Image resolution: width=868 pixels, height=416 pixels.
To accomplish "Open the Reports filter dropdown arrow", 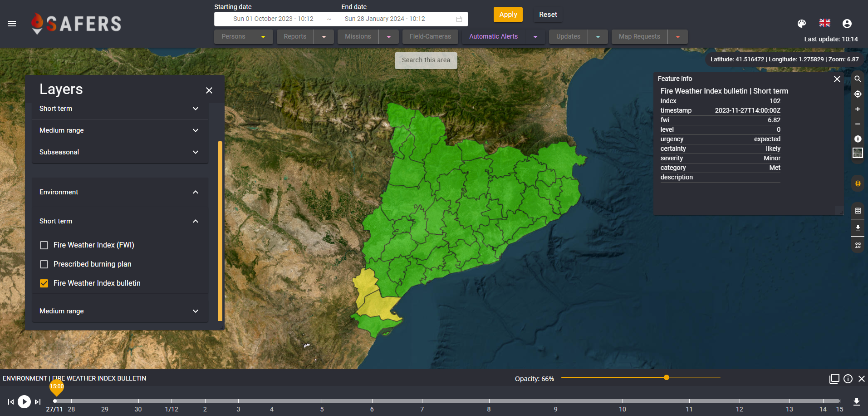I will click(324, 37).
